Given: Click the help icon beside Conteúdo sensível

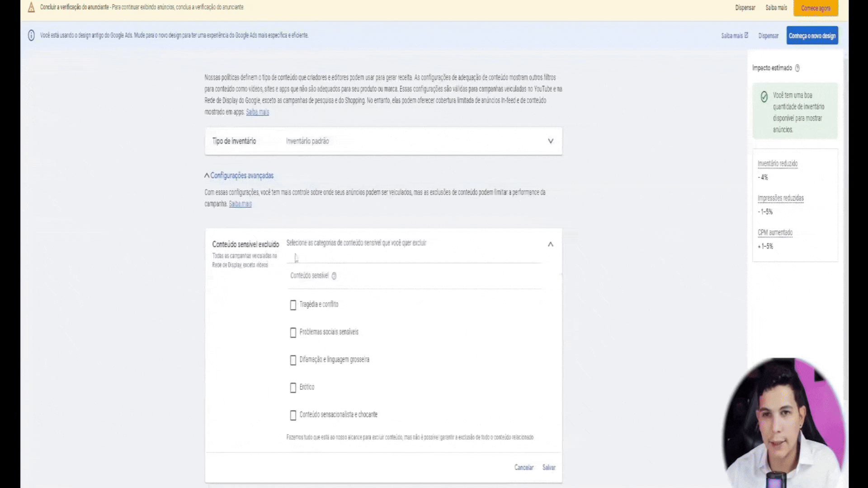Looking at the screenshot, I should coord(334,276).
